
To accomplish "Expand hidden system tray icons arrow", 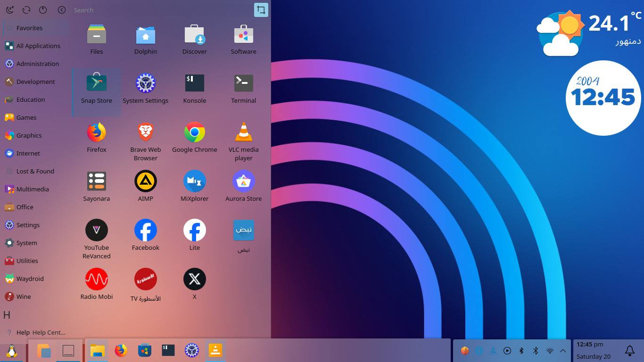I will [563, 351].
